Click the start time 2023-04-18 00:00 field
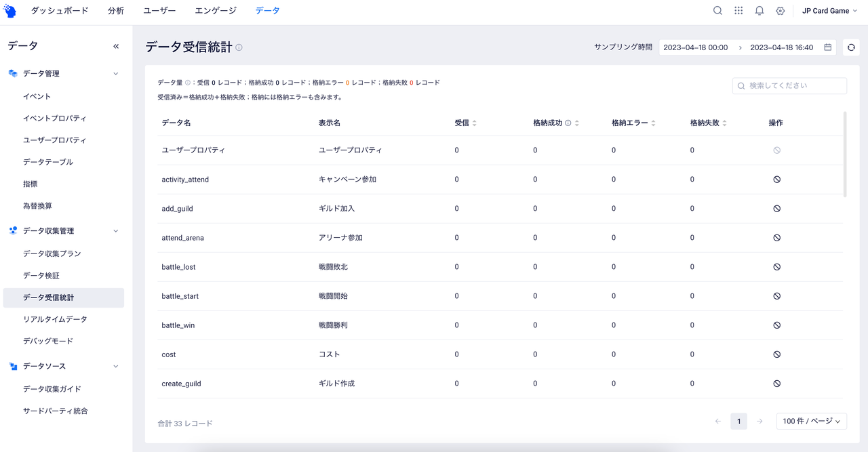Viewport: 868px width, 452px height. 695,47
